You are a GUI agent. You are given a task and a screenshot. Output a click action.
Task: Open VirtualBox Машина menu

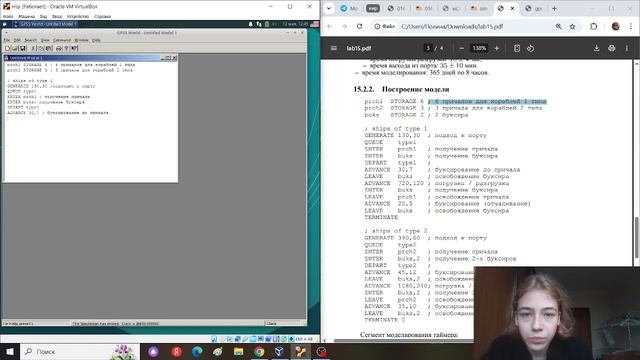pos(27,16)
